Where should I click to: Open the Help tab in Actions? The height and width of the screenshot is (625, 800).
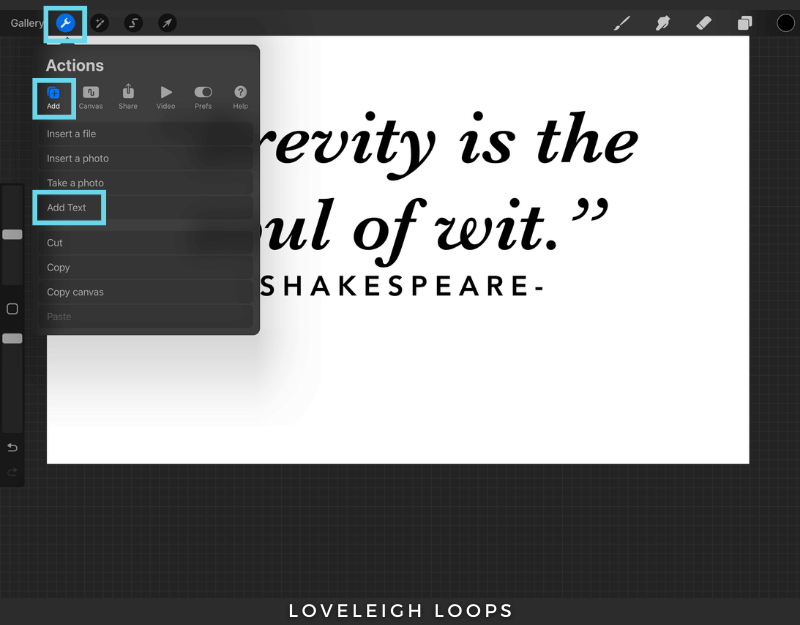tap(239, 96)
